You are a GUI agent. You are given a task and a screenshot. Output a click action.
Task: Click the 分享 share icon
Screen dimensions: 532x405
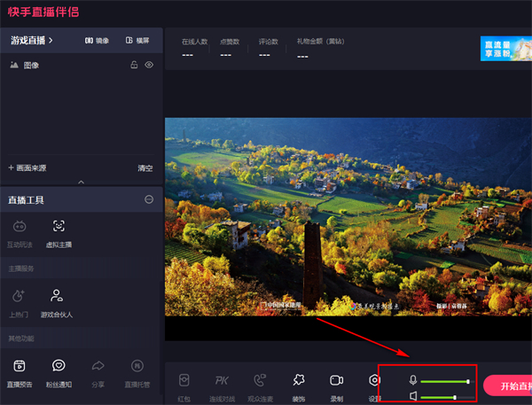click(x=98, y=366)
